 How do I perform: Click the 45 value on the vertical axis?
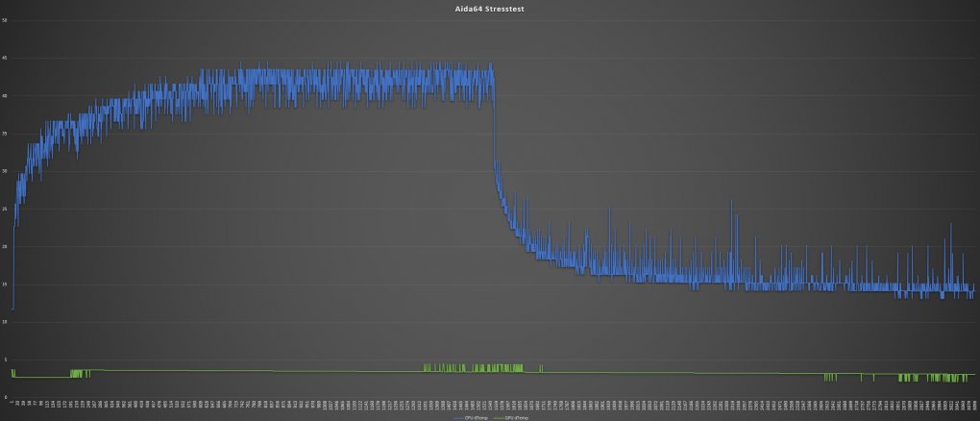(5, 59)
